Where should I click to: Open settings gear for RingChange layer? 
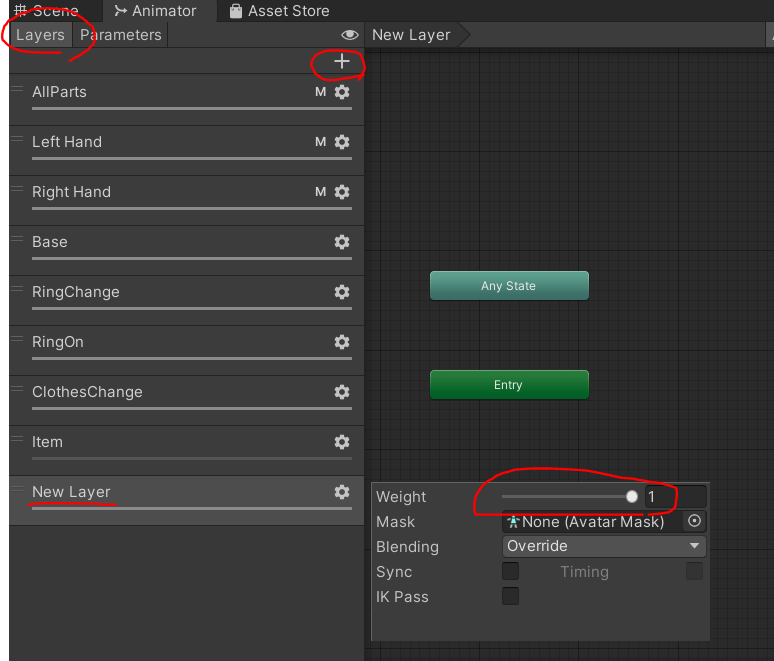click(x=342, y=292)
